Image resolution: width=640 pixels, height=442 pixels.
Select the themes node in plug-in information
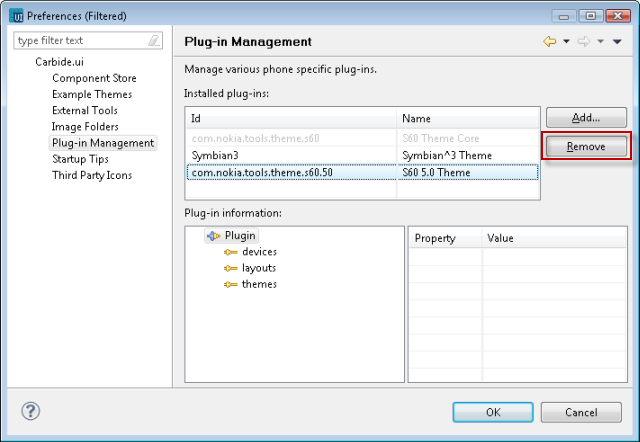(x=259, y=284)
